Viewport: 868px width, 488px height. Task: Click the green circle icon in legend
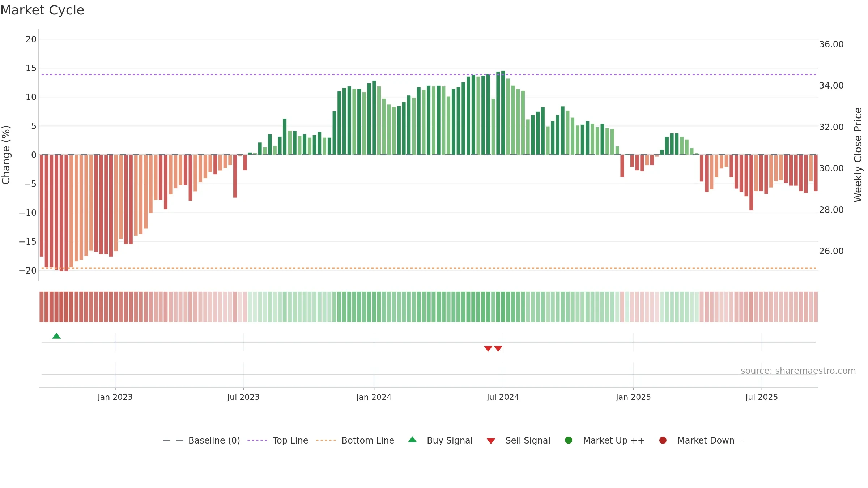pos(569,440)
